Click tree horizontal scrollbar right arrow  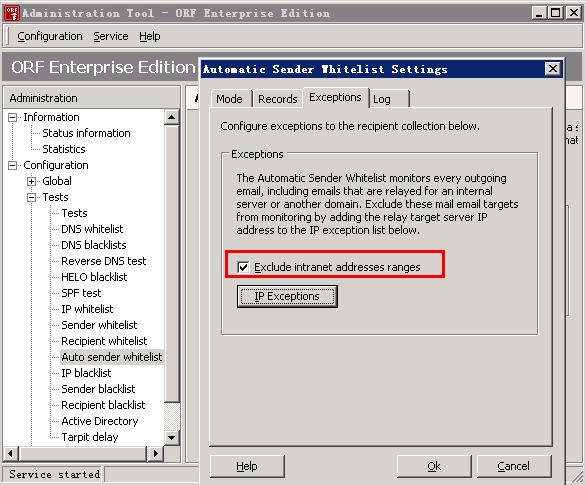point(155,454)
